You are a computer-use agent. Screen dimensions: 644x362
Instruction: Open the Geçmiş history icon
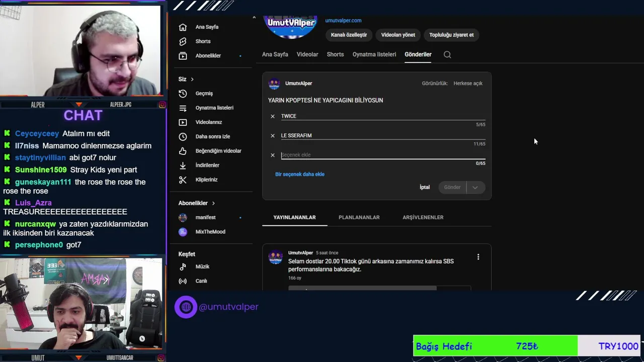point(183,94)
